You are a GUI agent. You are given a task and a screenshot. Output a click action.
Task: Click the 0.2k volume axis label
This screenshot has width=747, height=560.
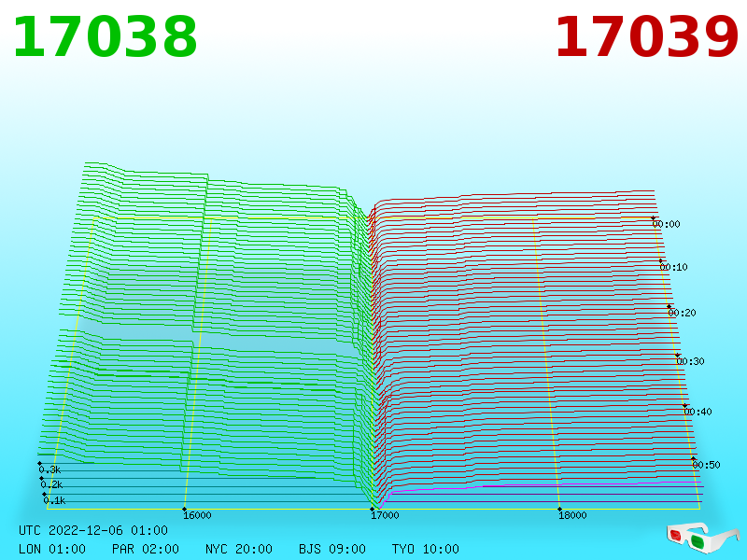point(51,484)
